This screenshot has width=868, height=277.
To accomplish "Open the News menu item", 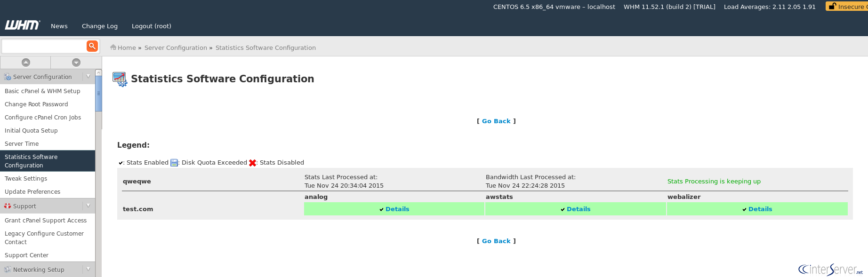I will coord(59,26).
